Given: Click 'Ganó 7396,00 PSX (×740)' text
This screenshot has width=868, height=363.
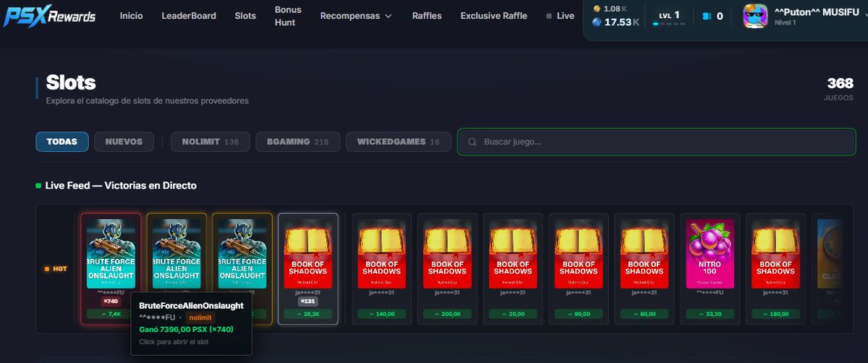Looking at the screenshot, I should (x=187, y=329).
